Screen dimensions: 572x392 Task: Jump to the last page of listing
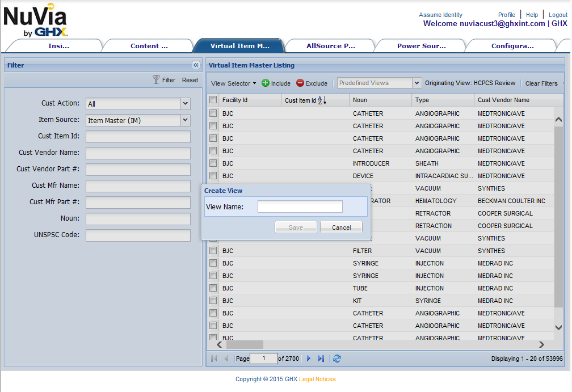pyautogui.click(x=321, y=359)
